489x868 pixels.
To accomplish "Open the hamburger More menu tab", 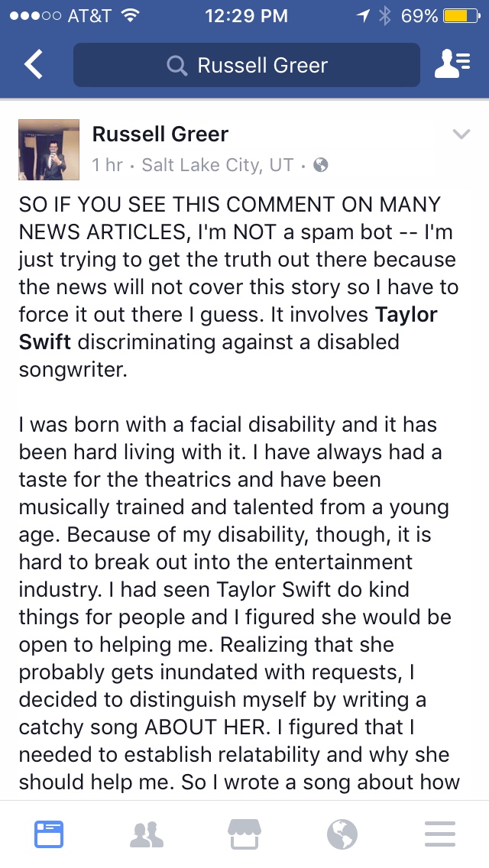I will (x=439, y=834).
